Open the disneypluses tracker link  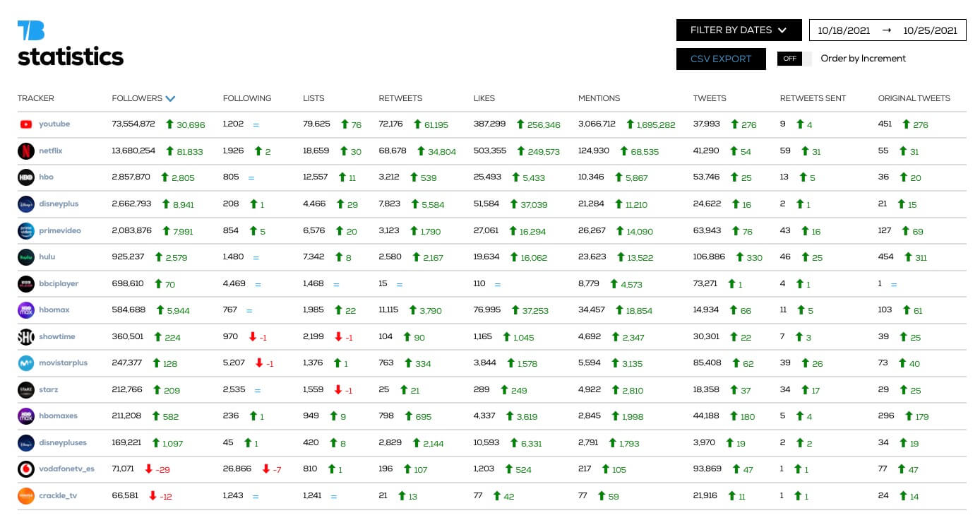63,443
